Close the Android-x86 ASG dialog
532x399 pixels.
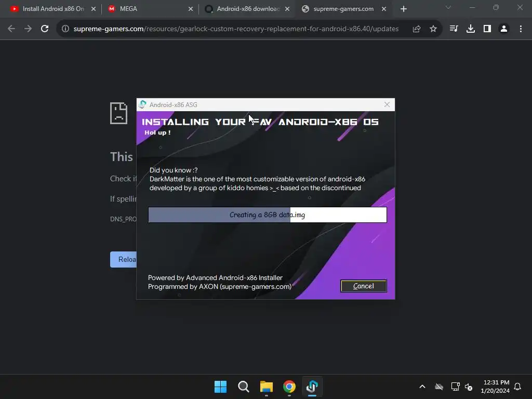click(387, 104)
